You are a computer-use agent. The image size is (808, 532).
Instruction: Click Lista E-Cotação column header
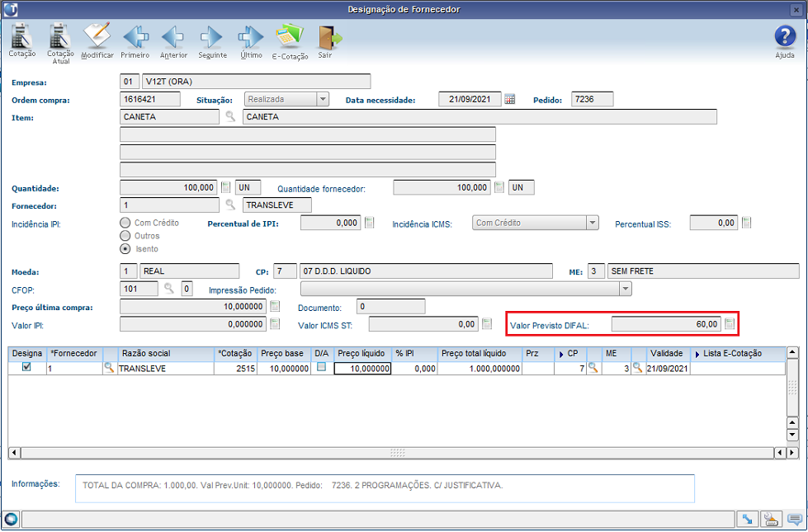click(x=738, y=354)
